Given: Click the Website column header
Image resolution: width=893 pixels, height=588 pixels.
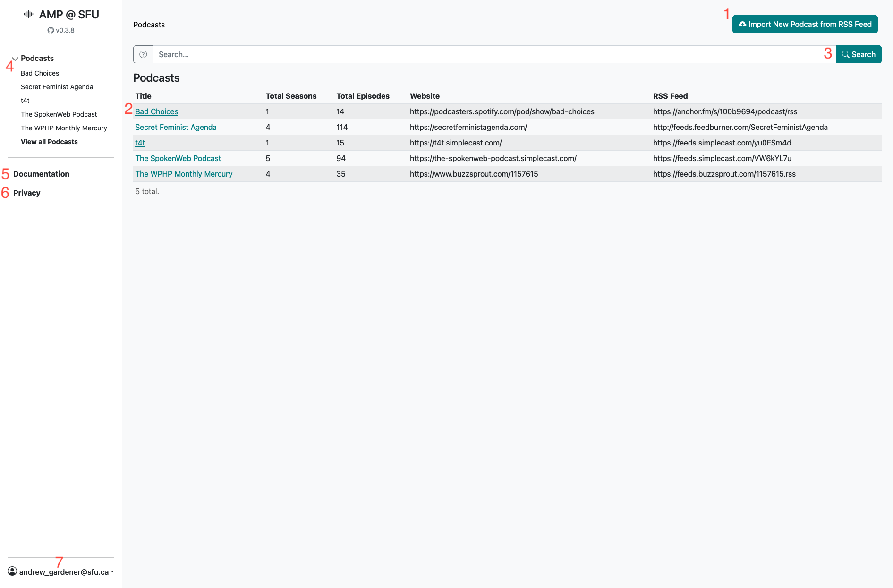Looking at the screenshot, I should point(425,96).
